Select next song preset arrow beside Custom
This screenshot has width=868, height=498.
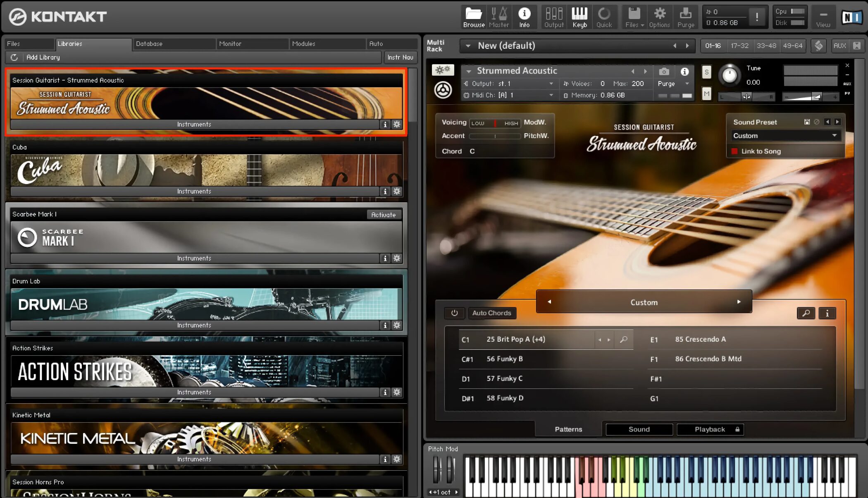739,302
